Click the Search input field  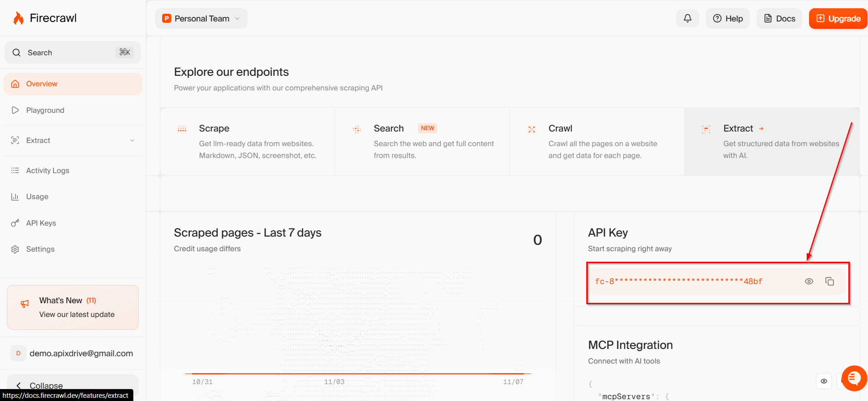[x=73, y=53]
